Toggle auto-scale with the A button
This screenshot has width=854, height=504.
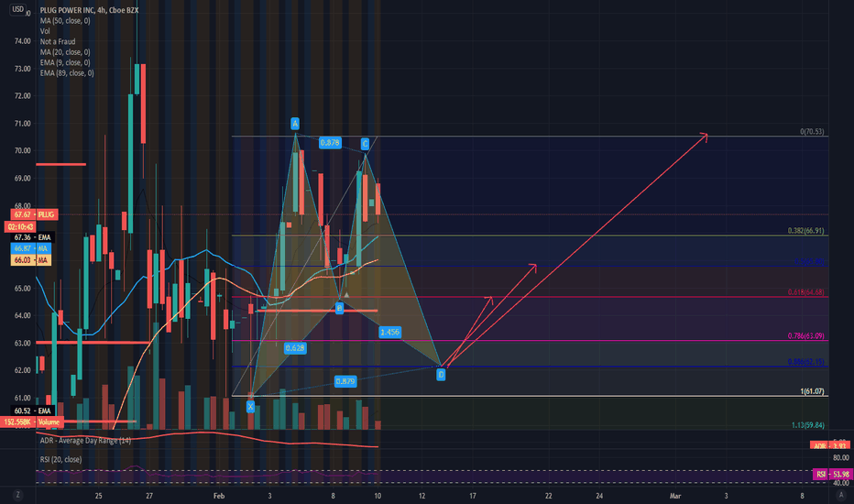pos(839,495)
